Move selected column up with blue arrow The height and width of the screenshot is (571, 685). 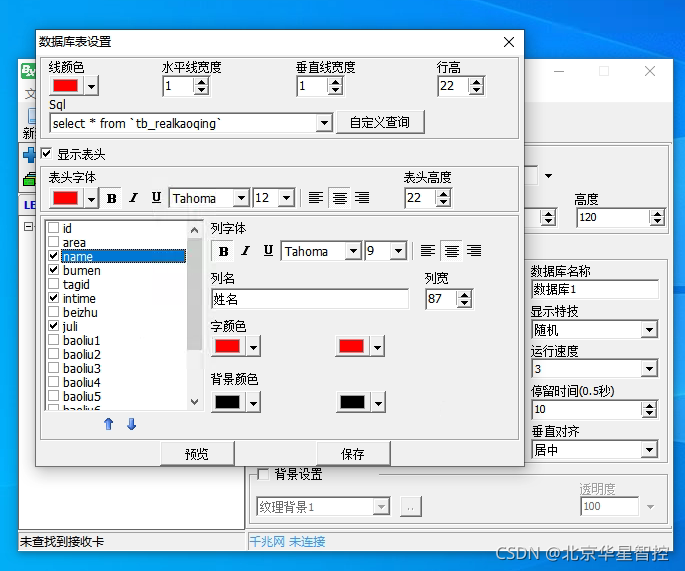coord(109,424)
